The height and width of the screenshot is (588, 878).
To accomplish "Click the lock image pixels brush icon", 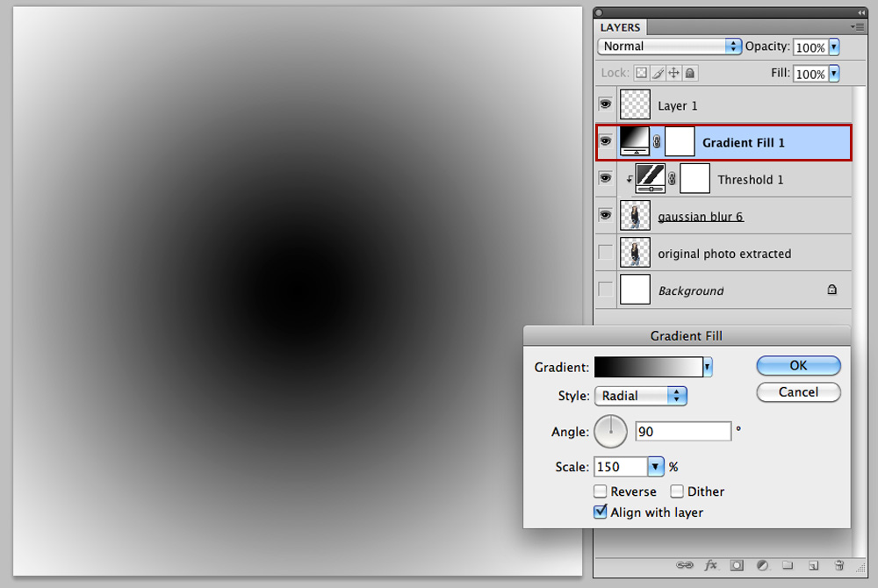I will tap(658, 74).
